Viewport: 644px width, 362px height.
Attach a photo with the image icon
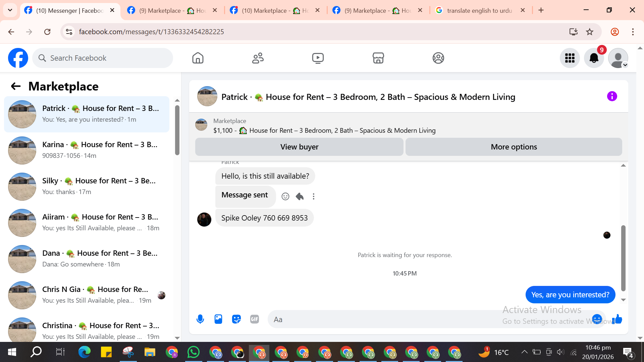coord(218,319)
